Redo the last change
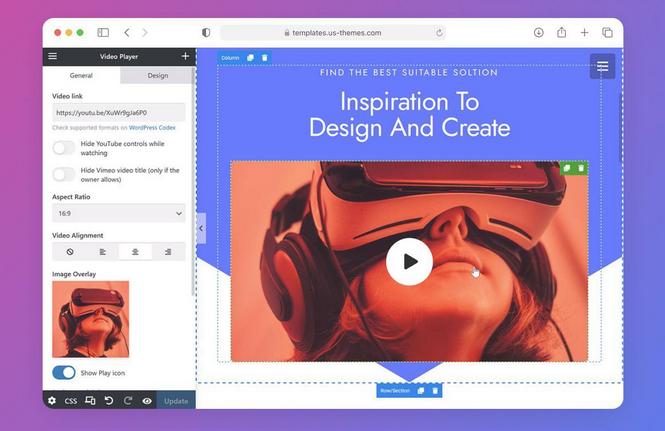 [x=128, y=400]
